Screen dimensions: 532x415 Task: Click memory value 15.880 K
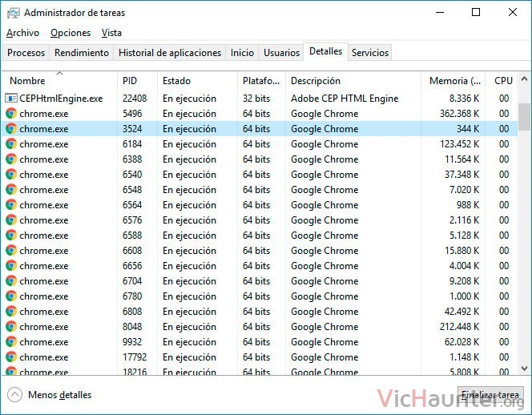(x=462, y=251)
